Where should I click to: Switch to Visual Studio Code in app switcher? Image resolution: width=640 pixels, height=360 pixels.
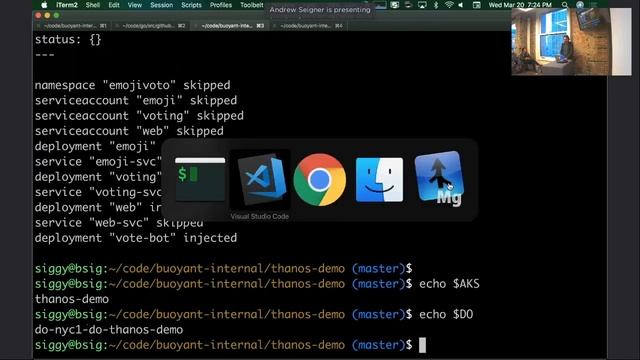[260, 180]
